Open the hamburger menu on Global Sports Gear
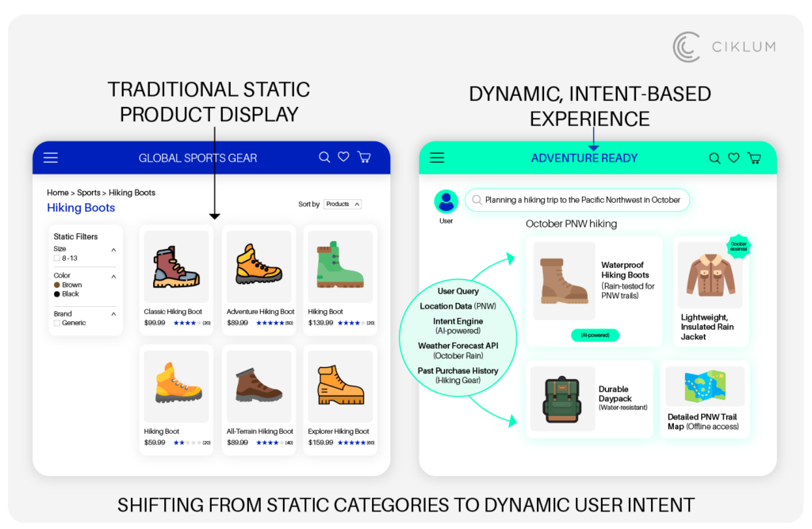Screen dimensions: 812x529 (x=51, y=157)
